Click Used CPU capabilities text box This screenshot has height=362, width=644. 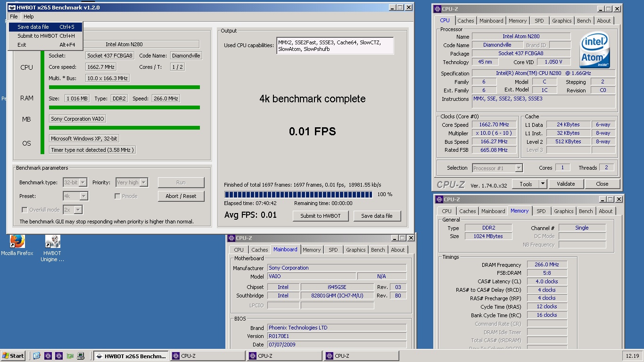click(x=335, y=46)
